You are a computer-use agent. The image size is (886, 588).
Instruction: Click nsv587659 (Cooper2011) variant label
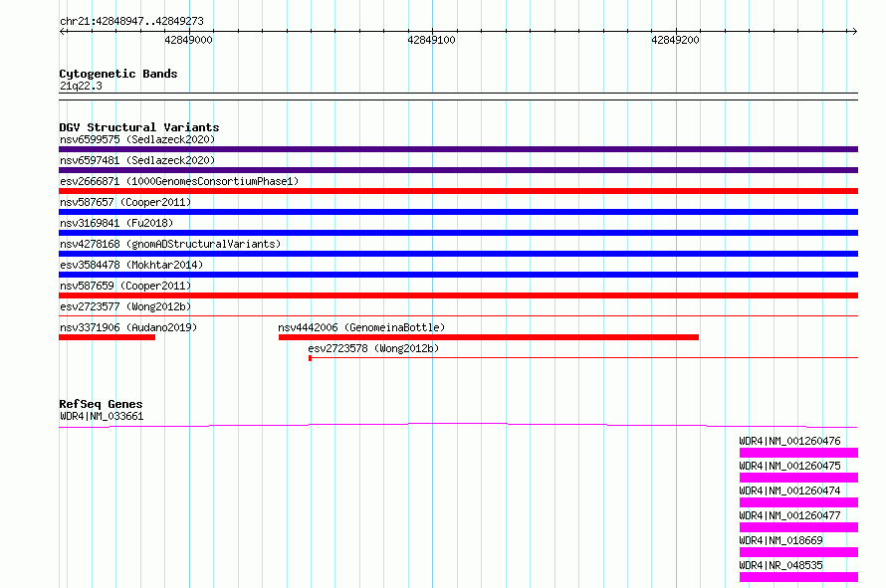coord(125,286)
